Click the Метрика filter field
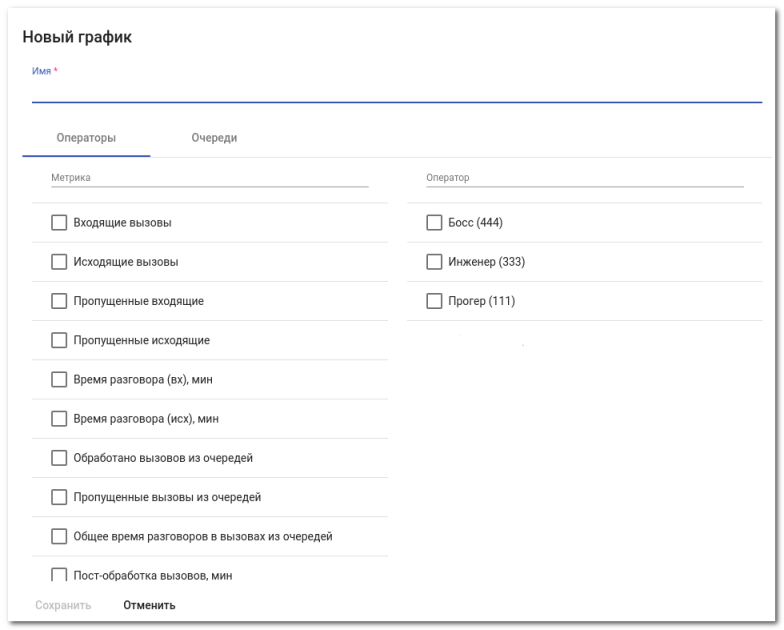This screenshot has width=784, height=630. 210,178
